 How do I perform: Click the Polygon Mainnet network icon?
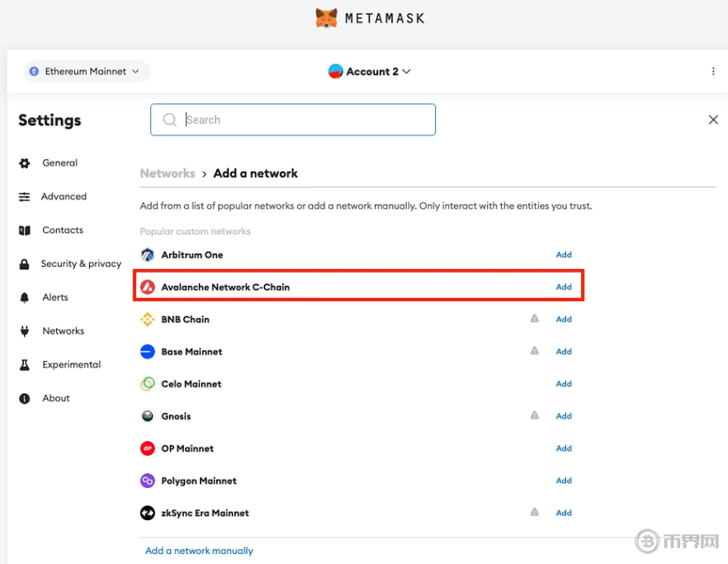(x=148, y=481)
